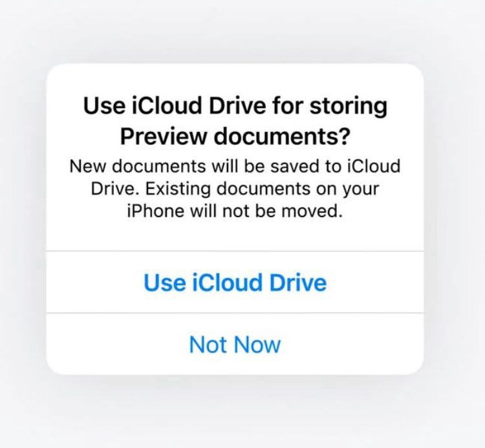This screenshot has width=485, height=448.
Task: Click the separator line above Not Now
Action: click(235, 313)
